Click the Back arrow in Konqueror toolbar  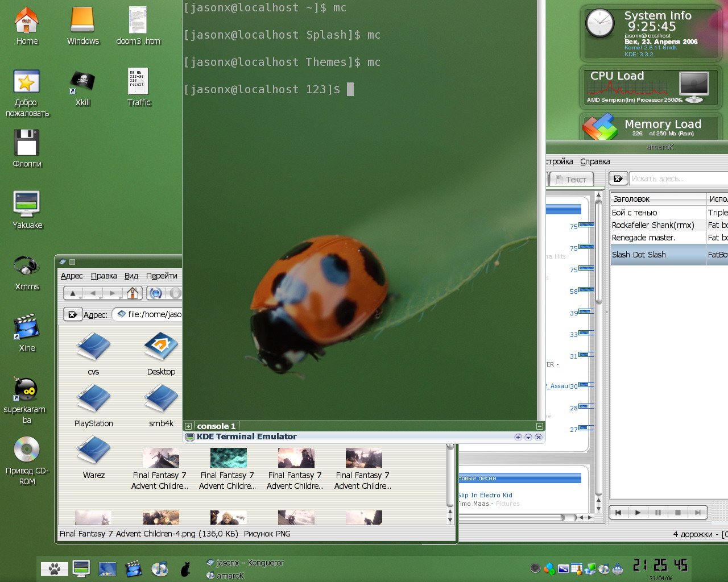pos(93,293)
